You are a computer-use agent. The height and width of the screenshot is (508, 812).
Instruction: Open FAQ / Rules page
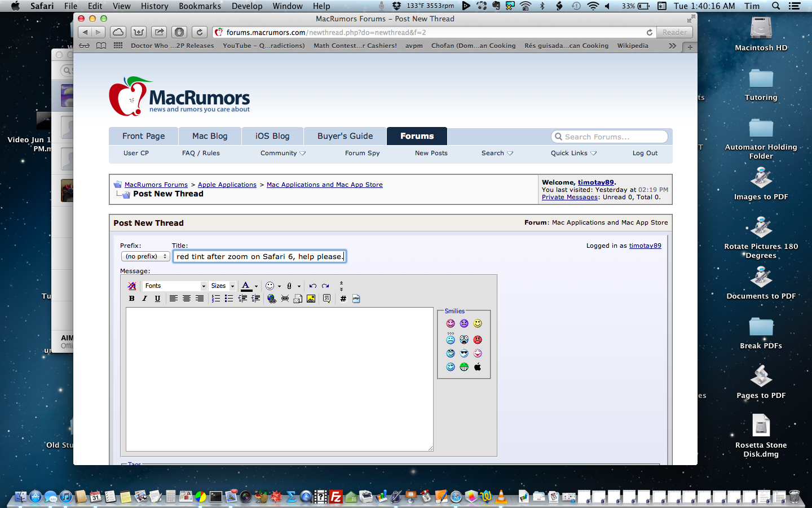[x=201, y=154]
